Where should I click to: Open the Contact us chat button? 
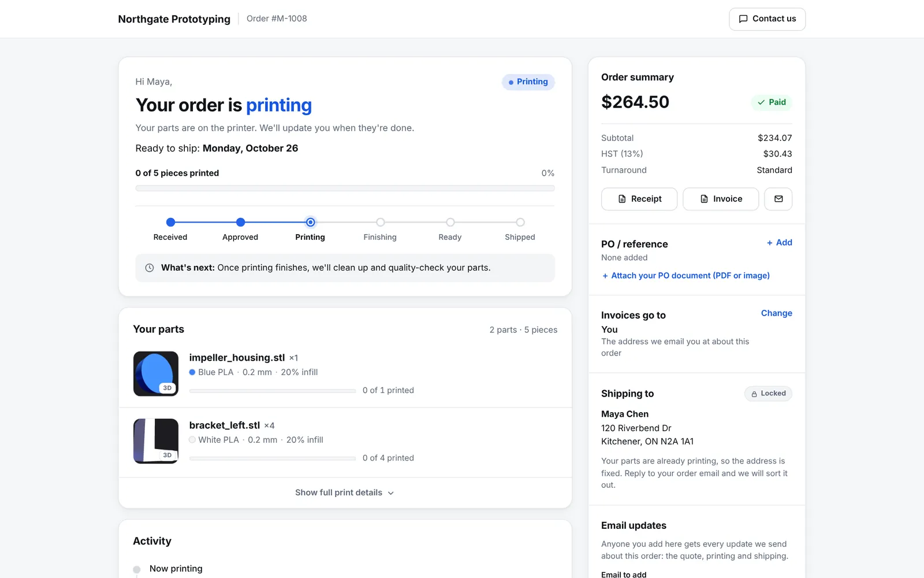point(767,19)
